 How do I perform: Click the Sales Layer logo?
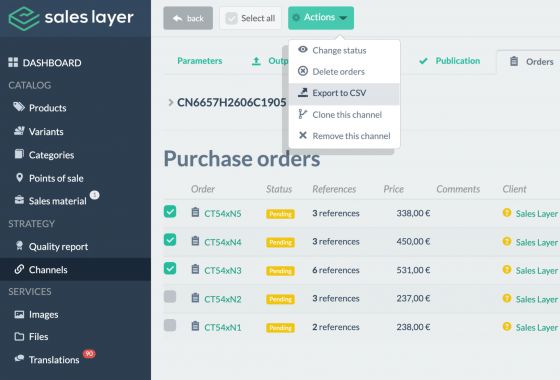71,18
